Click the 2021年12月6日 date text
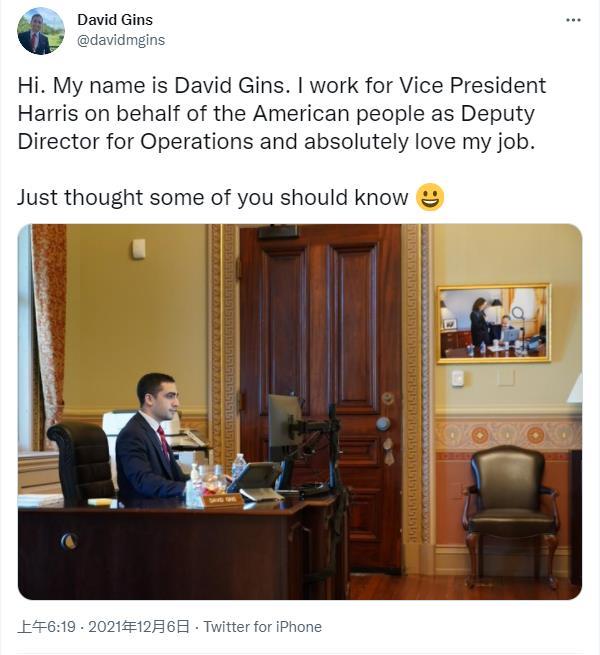 [139, 627]
